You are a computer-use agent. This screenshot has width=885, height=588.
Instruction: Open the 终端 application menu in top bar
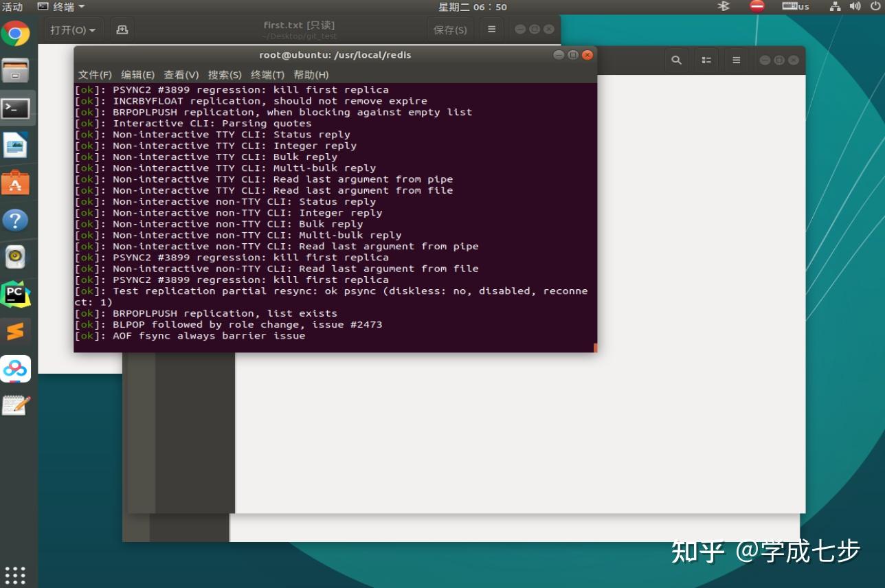tap(61, 7)
